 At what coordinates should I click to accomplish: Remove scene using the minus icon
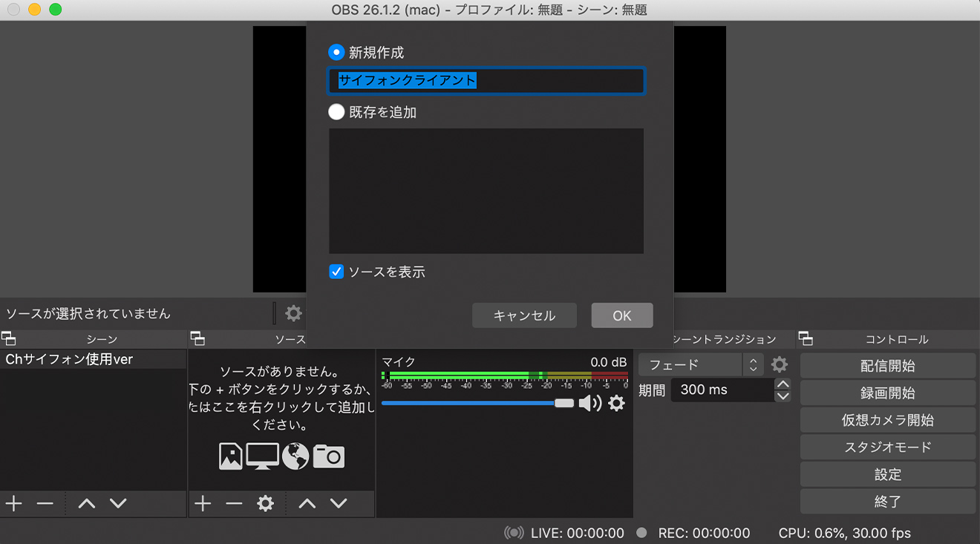coord(46,503)
